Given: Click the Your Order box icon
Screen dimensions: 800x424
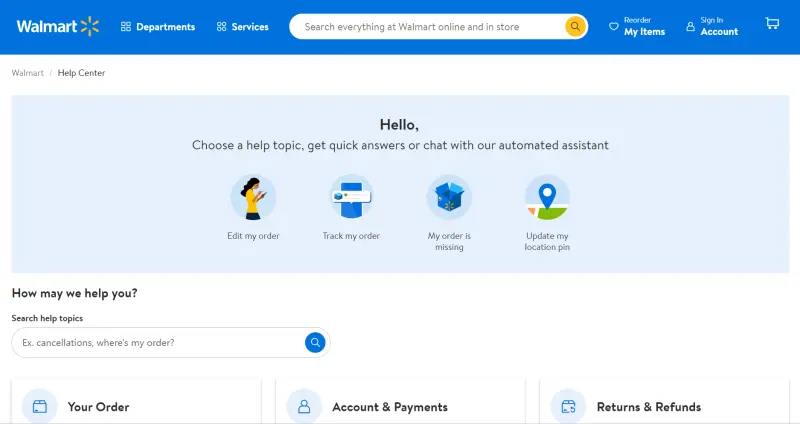Looking at the screenshot, I should 39,407.
